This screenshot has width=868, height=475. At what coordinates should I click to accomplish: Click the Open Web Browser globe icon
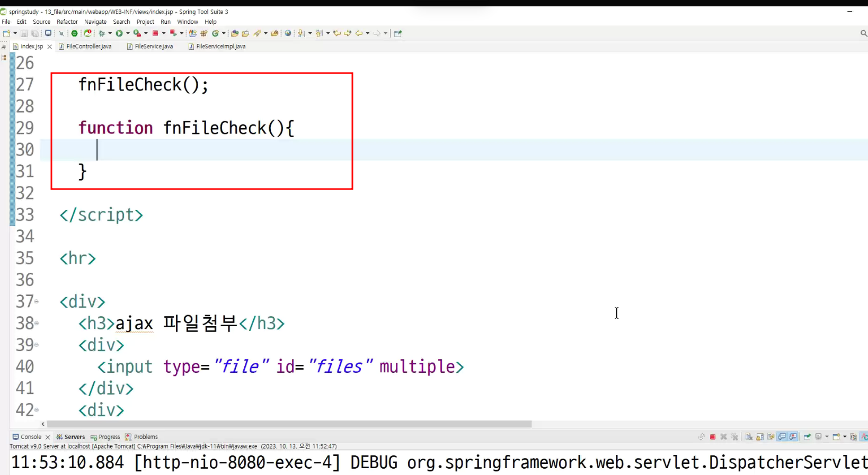pos(288,33)
